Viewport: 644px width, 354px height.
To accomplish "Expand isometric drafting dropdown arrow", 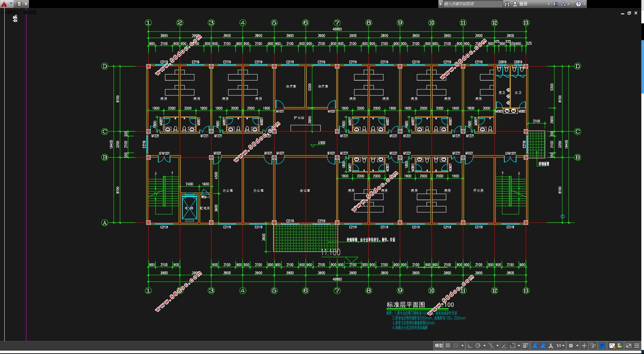I will coord(497,346).
